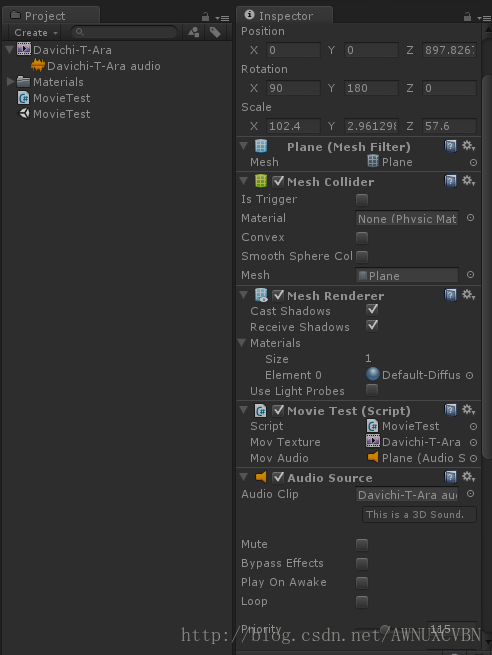Click the object picker beside Audio Clip
Image resolution: width=492 pixels, height=655 pixels.
470,494
